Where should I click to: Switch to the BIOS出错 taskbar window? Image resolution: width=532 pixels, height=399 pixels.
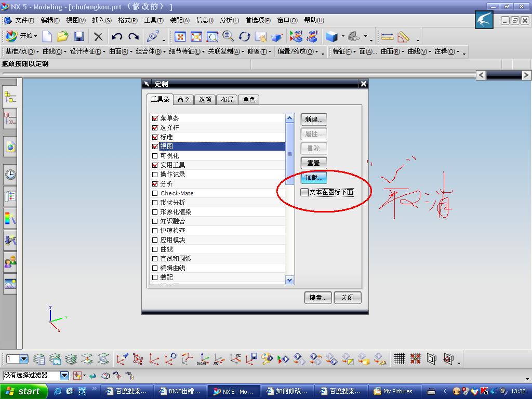point(180,391)
